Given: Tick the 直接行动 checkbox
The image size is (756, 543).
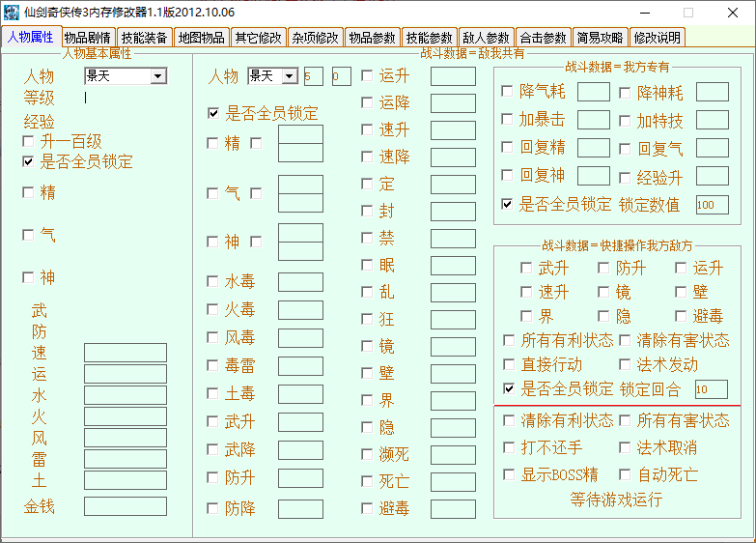Looking at the screenshot, I should tap(509, 365).
